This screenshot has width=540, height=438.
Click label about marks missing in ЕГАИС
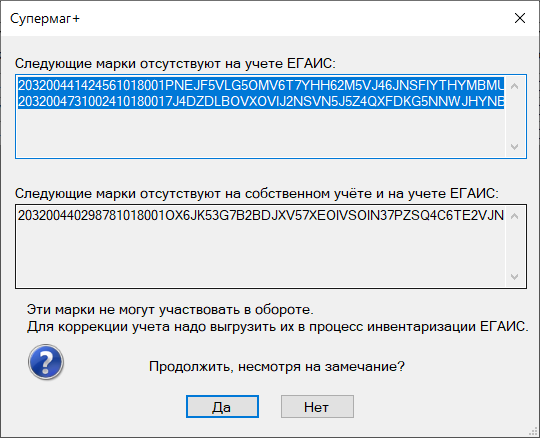pos(175,63)
